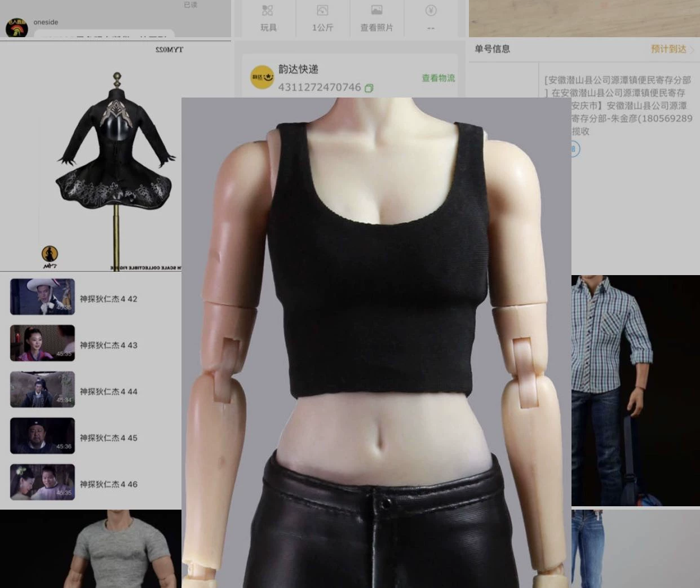Viewport: 700px width, 588px height.
Task: Select the 神探狄仁杰4 43 title text
Action: (x=108, y=345)
